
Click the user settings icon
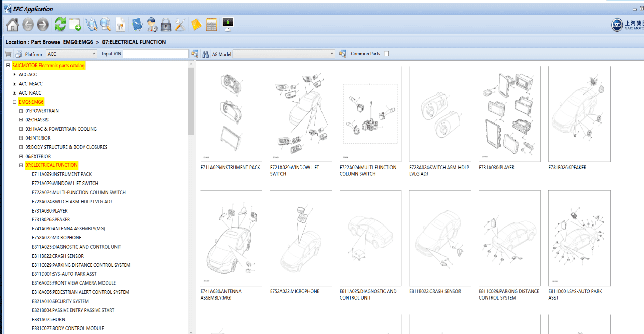tap(152, 25)
